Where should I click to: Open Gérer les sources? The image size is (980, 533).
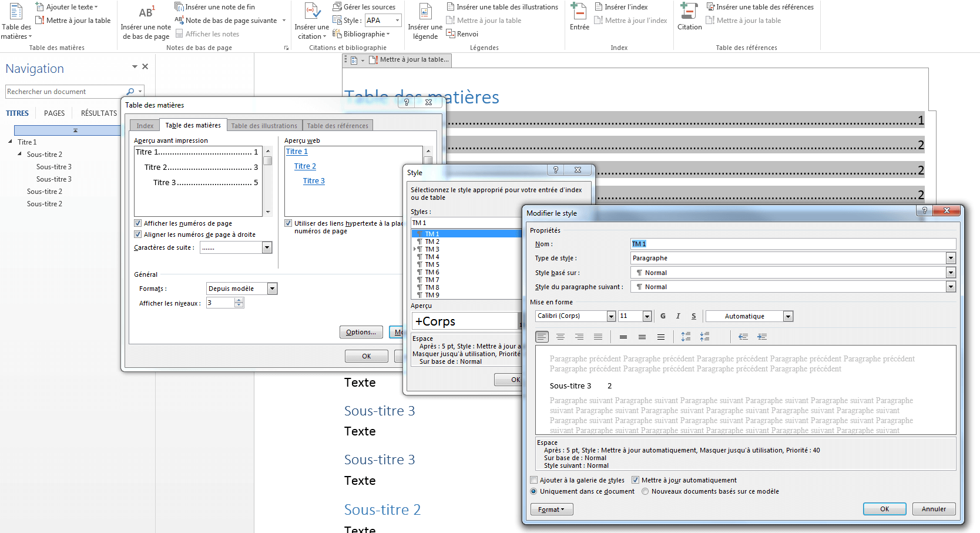(364, 7)
